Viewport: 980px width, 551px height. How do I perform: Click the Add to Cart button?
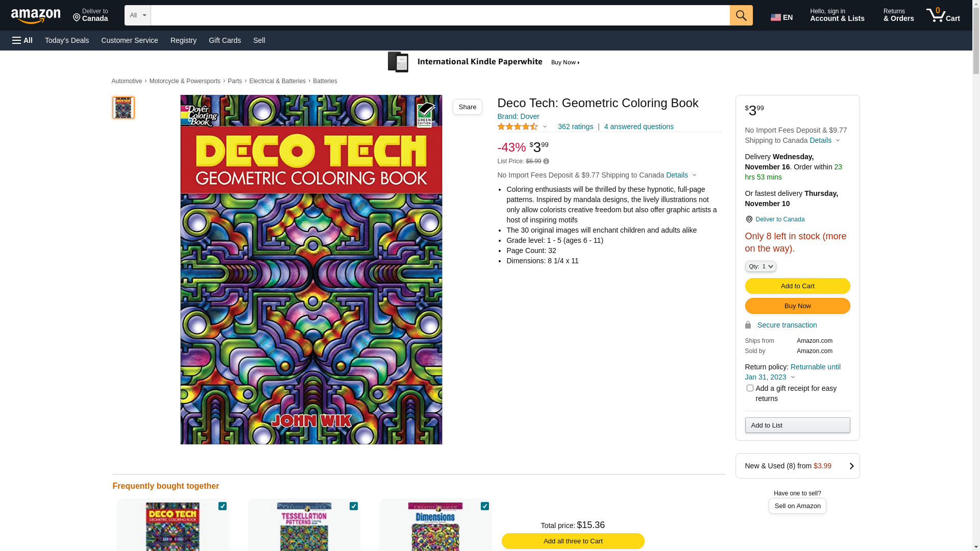click(797, 286)
